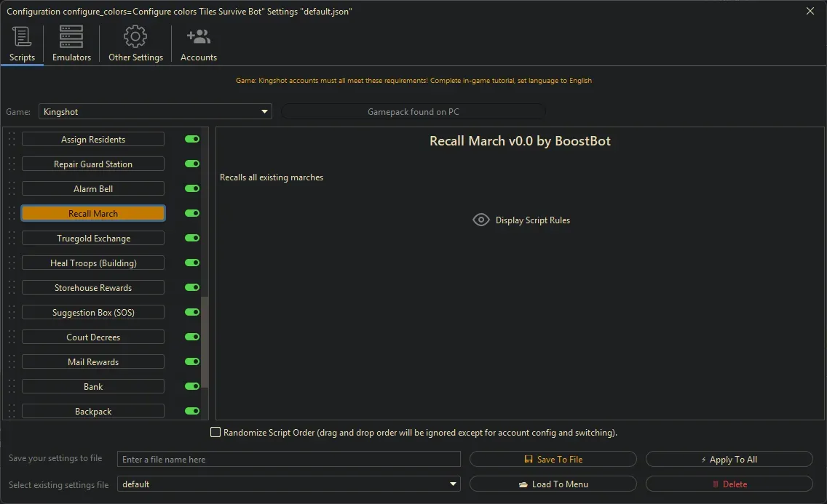Viewport: 827px width, 504px height.
Task: Click the Heal Troops (Building) script
Action: pos(92,263)
